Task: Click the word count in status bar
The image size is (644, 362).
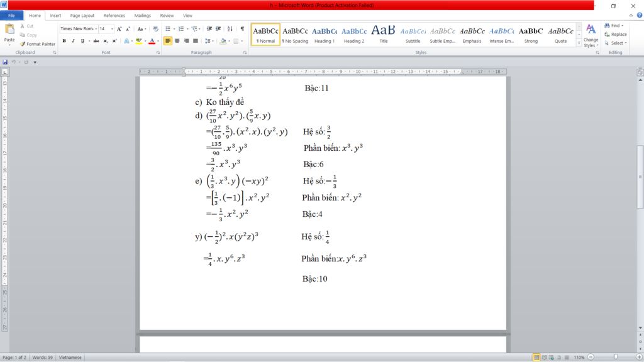Action: pos(43,358)
